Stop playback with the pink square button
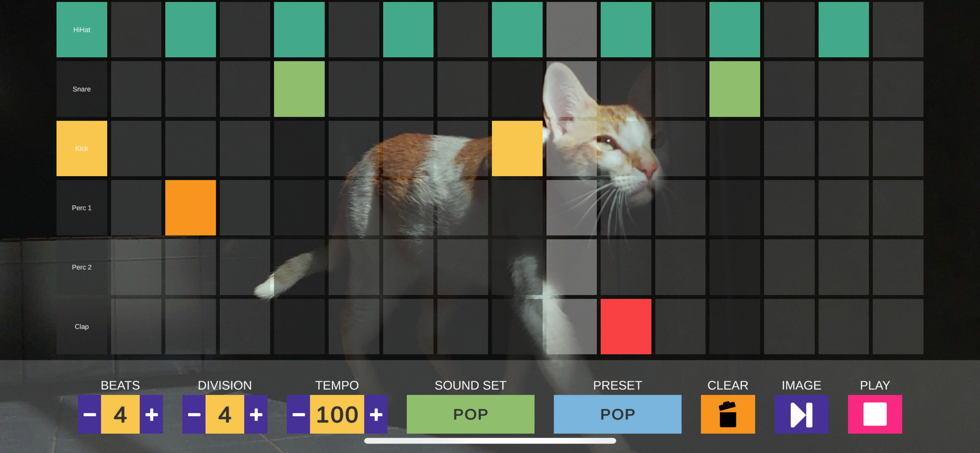The image size is (980, 453). click(875, 414)
